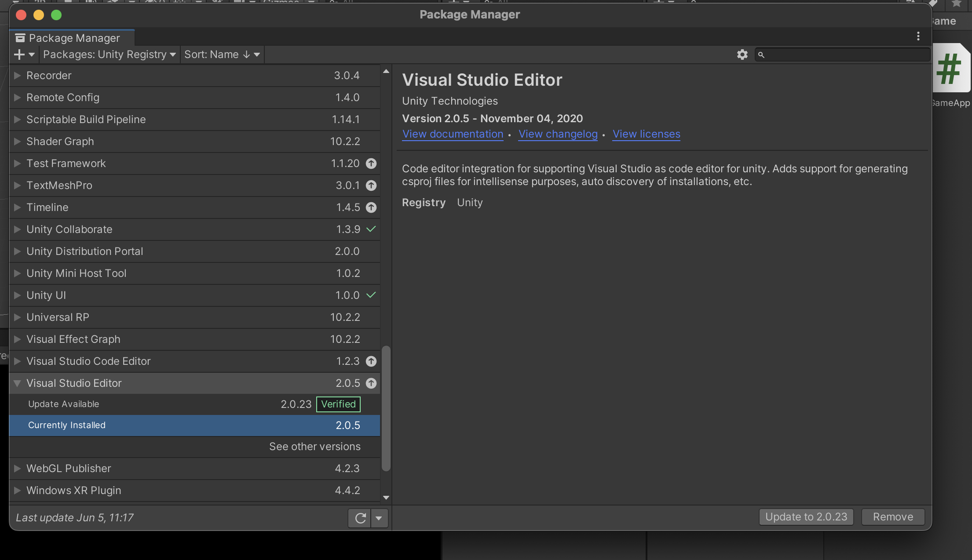Click the Package Manager tab icon
Image resolution: width=972 pixels, height=560 pixels.
click(x=20, y=38)
